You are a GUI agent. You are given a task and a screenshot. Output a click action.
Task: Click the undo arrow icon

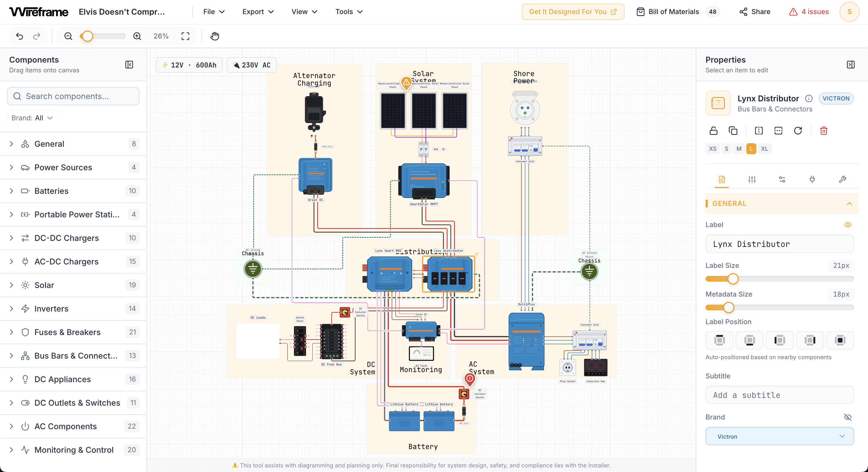[x=19, y=36]
